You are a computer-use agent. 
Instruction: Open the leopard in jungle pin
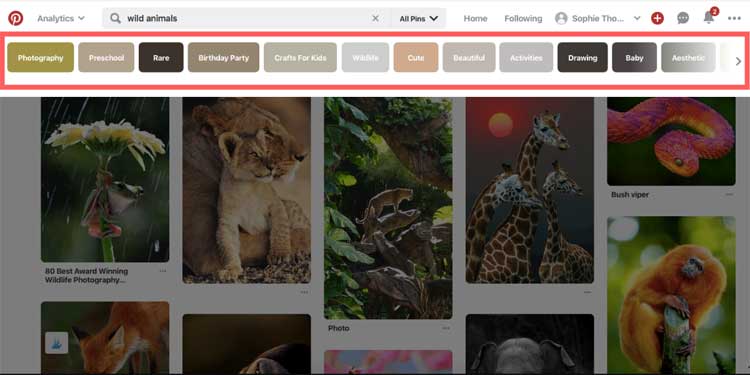pyautogui.click(x=388, y=208)
